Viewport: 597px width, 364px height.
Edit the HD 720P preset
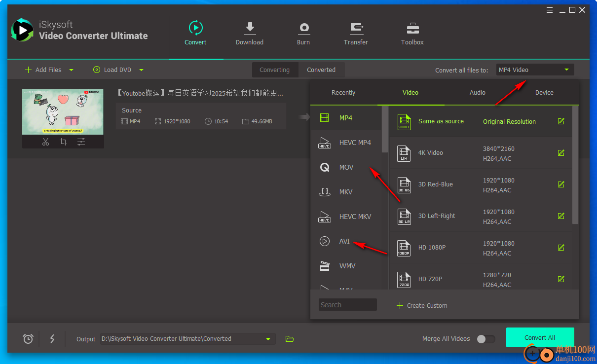coord(561,279)
